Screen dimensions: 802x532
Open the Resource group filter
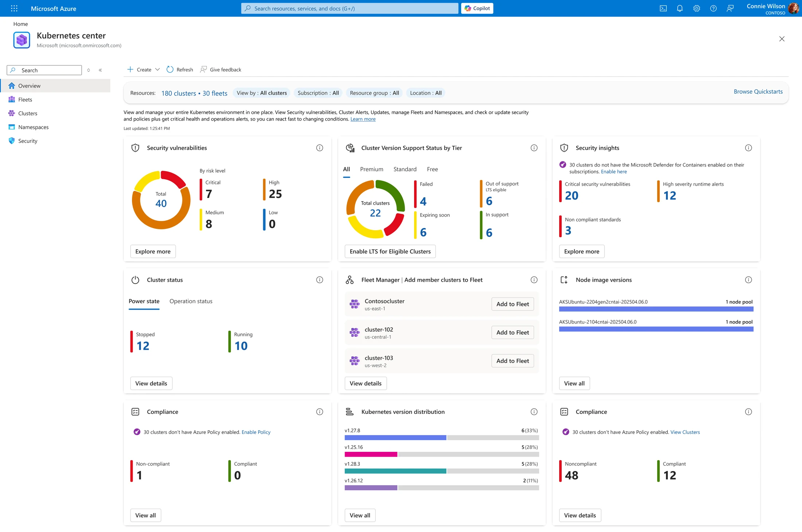(374, 93)
